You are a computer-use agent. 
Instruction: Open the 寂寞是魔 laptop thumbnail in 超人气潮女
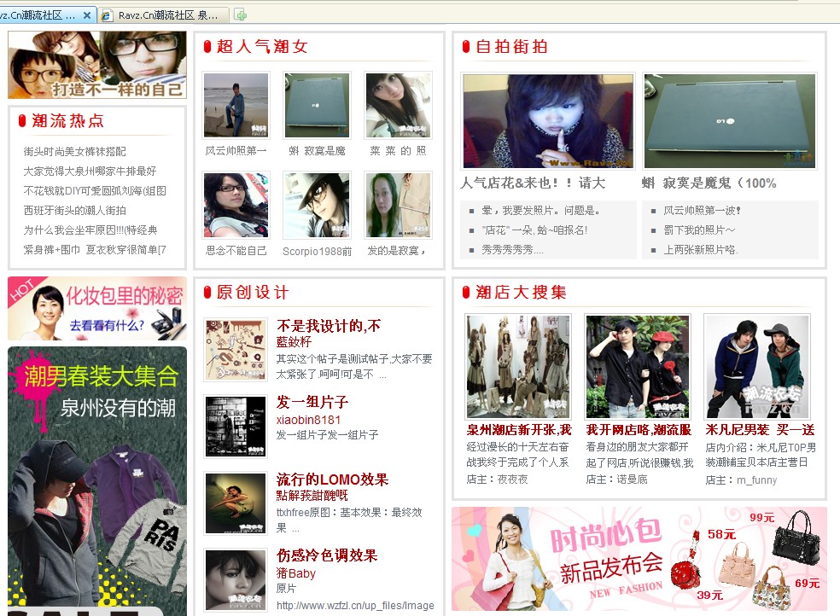(x=317, y=106)
